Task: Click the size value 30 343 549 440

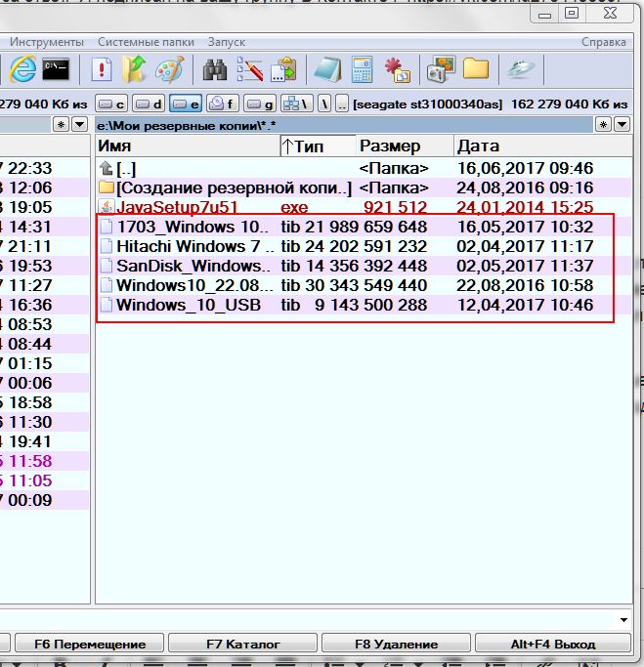Action: (365, 285)
